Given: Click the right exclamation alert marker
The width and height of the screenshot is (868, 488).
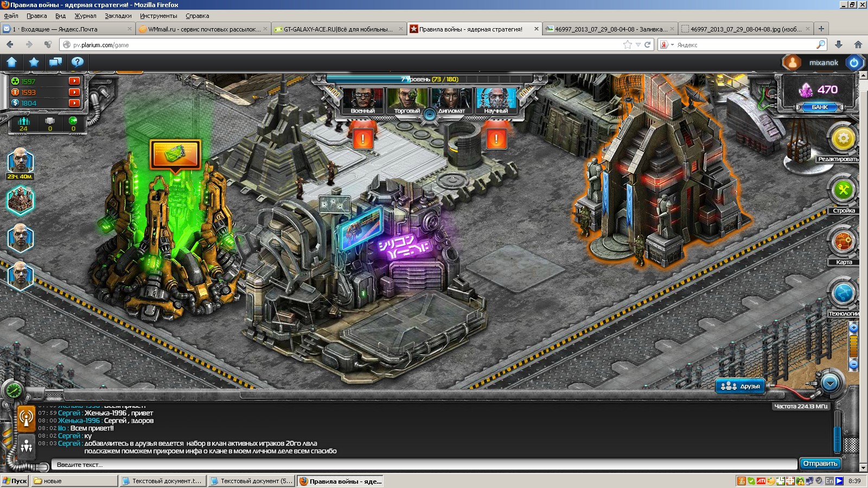Looking at the screenshot, I should [x=496, y=139].
